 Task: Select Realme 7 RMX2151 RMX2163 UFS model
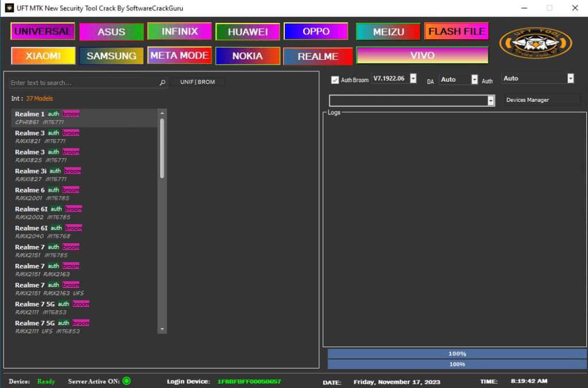(x=85, y=289)
